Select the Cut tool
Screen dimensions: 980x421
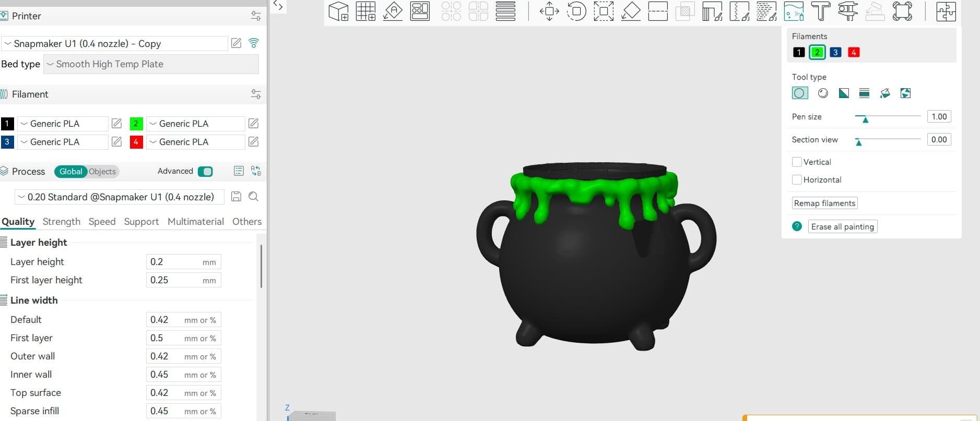click(658, 11)
